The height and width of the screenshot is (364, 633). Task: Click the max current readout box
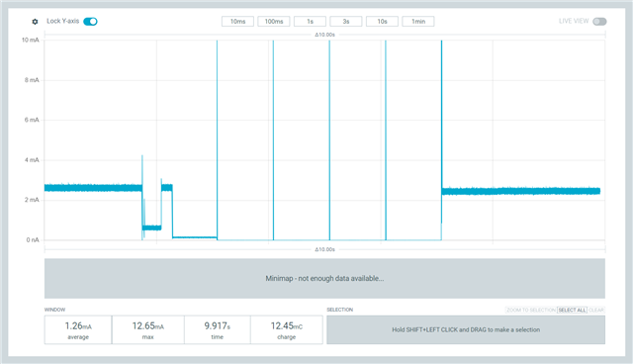[x=147, y=329]
